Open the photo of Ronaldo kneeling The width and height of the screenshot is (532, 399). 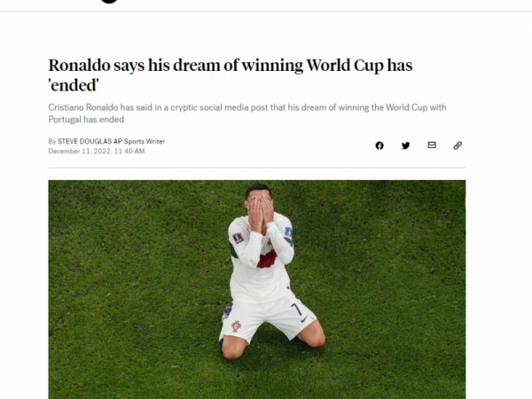point(257,289)
